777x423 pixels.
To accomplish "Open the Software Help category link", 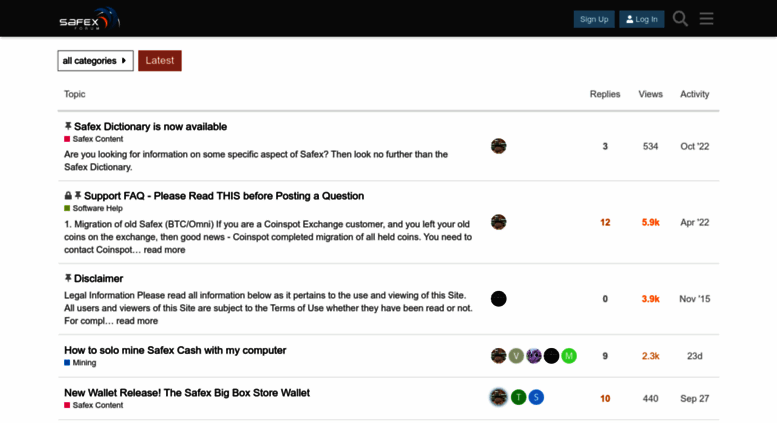I will click(97, 209).
